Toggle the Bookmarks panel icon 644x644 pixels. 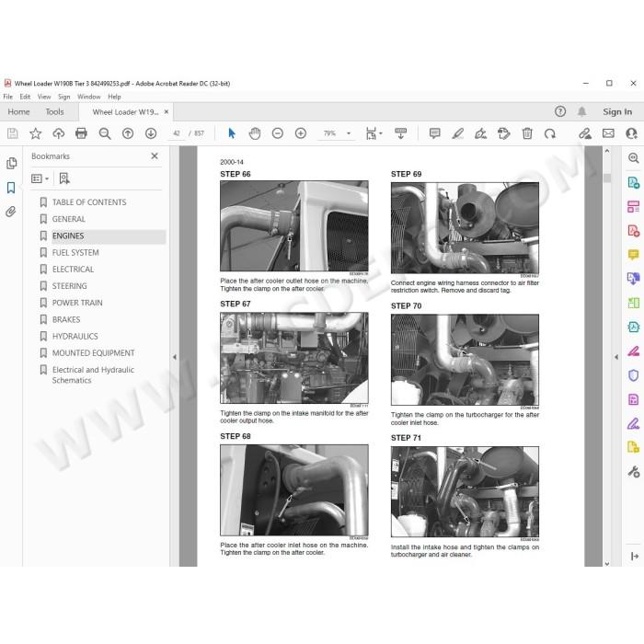click(x=11, y=188)
